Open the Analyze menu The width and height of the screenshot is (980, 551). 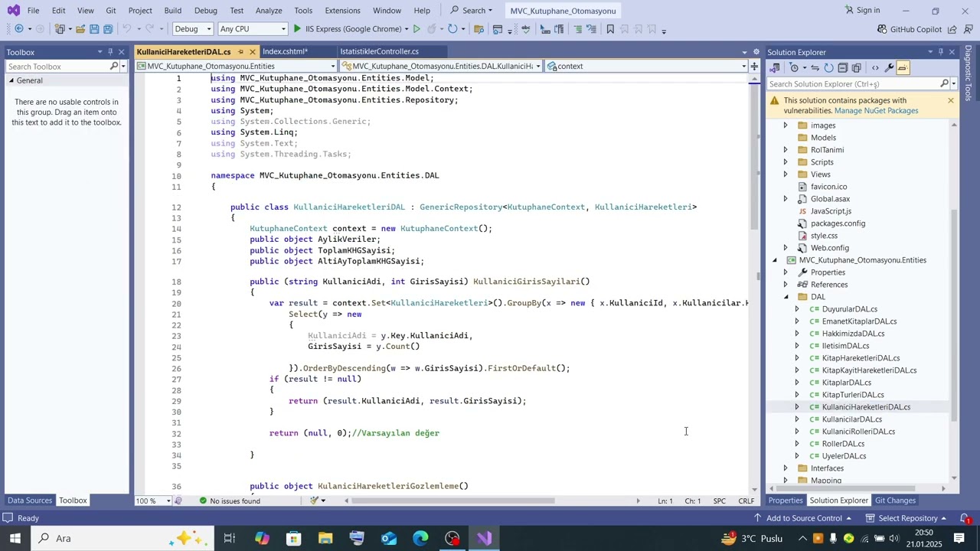pos(269,11)
